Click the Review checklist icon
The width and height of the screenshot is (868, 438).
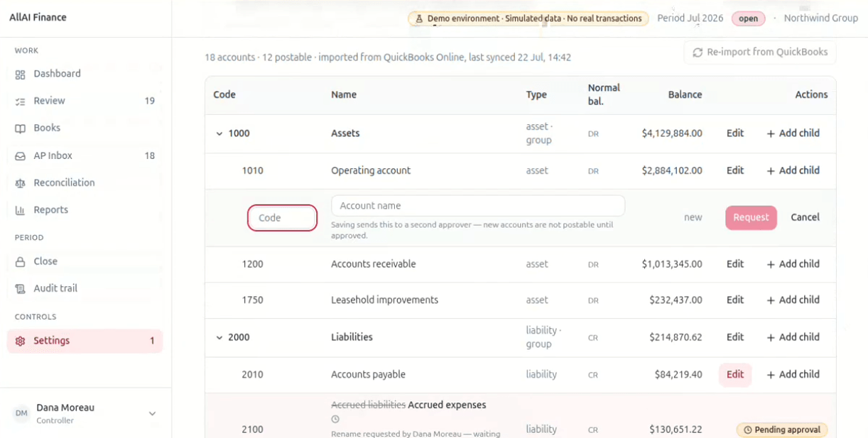(x=20, y=102)
